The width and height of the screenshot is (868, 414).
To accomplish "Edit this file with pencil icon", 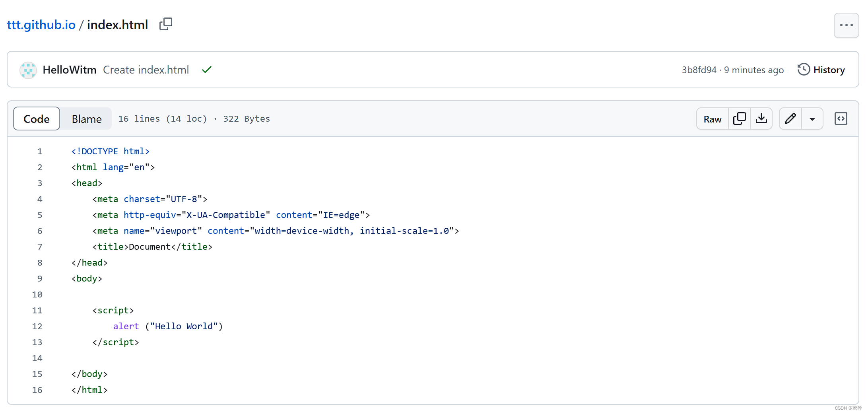I will [790, 119].
